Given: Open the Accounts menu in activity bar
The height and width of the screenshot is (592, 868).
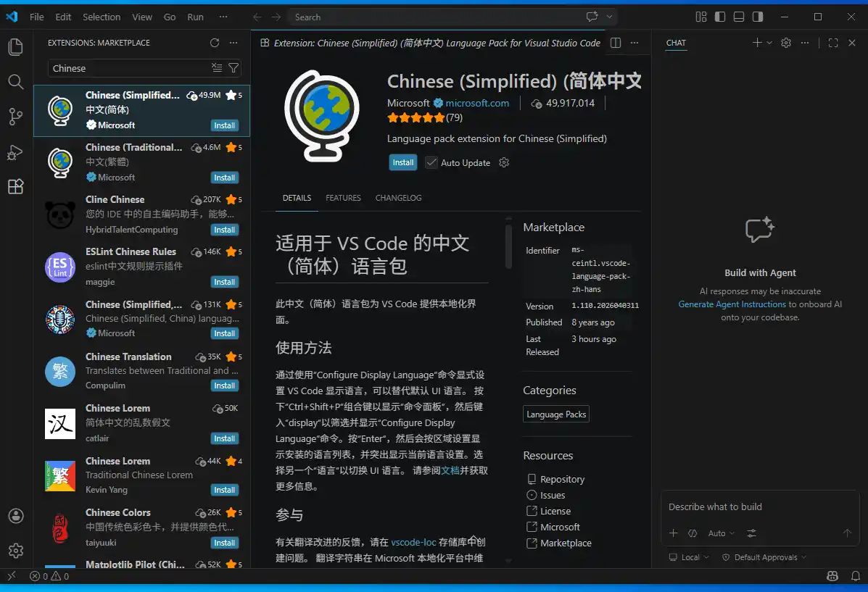Looking at the screenshot, I should (15, 516).
